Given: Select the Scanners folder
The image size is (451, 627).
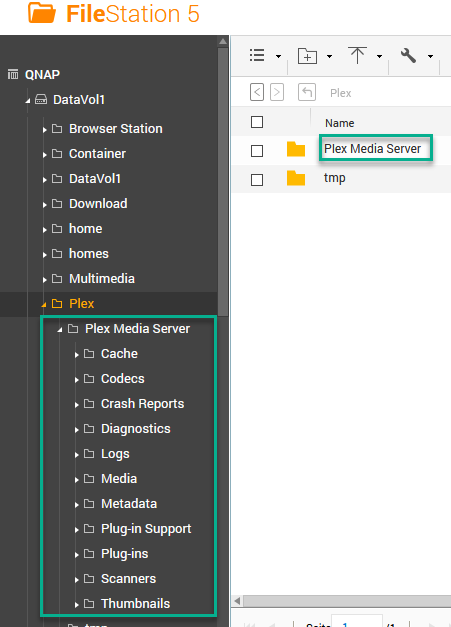Looking at the screenshot, I should (x=128, y=579).
